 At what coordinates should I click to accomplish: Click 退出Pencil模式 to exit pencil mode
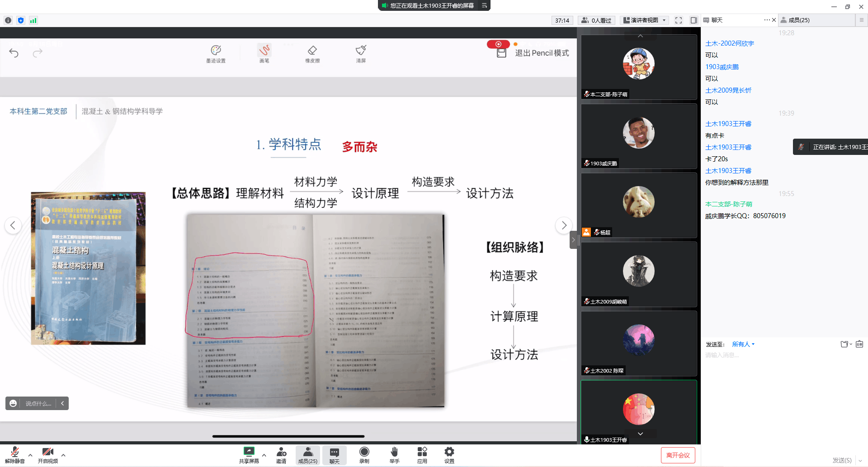point(542,53)
